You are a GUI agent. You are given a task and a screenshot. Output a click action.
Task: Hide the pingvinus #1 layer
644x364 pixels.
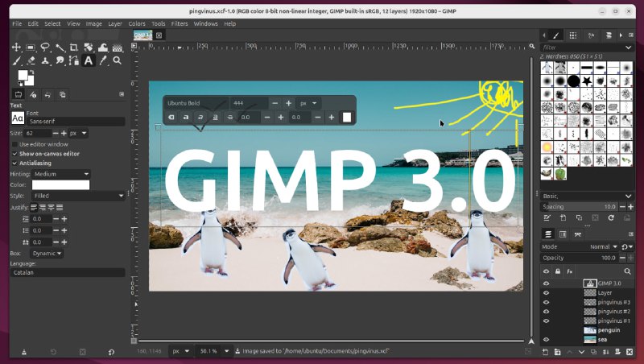pyautogui.click(x=546, y=321)
